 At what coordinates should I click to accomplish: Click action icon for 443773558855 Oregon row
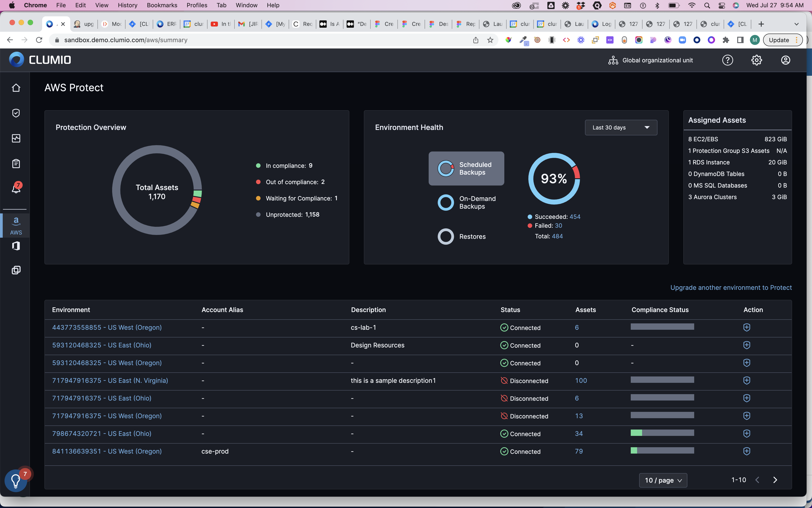click(x=747, y=327)
